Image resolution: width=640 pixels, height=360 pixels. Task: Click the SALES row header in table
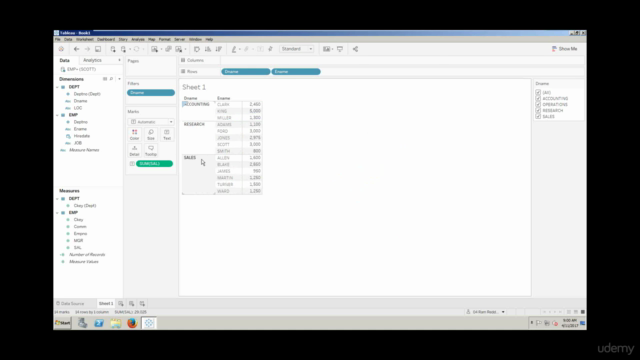coord(190,158)
